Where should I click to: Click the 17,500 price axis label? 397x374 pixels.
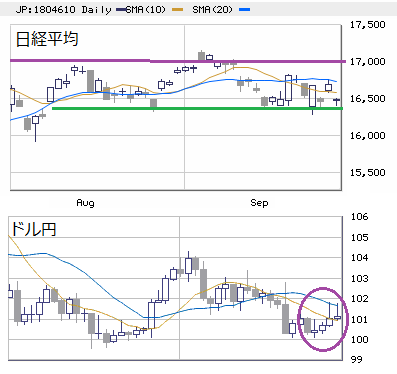click(367, 25)
